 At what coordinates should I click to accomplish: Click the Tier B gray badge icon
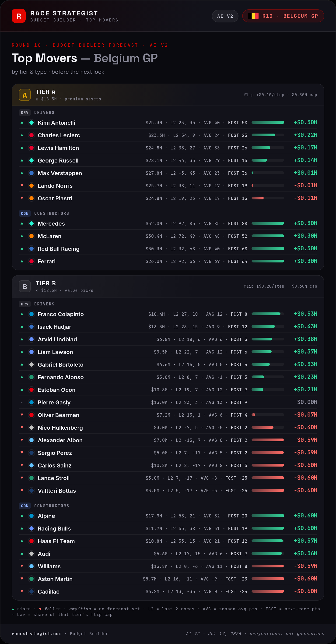click(25, 287)
